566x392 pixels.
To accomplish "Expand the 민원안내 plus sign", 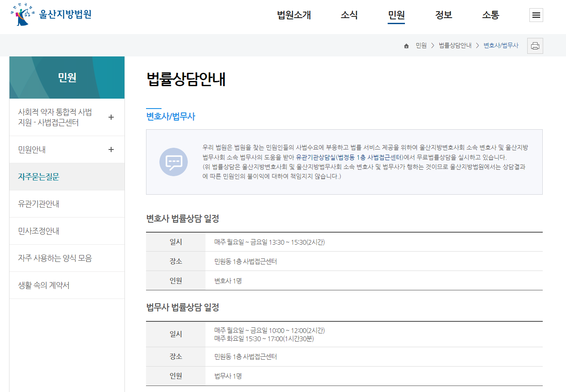I will pyautogui.click(x=111, y=149).
